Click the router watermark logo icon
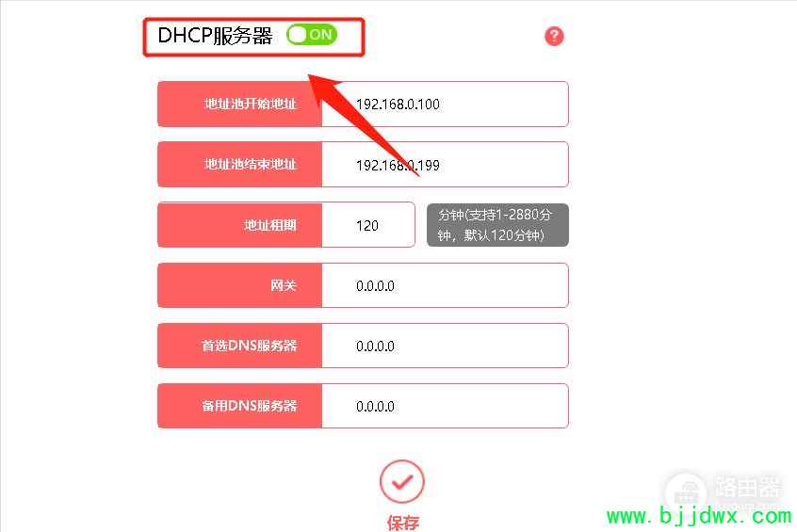The height and width of the screenshot is (532, 797). tap(687, 492)
